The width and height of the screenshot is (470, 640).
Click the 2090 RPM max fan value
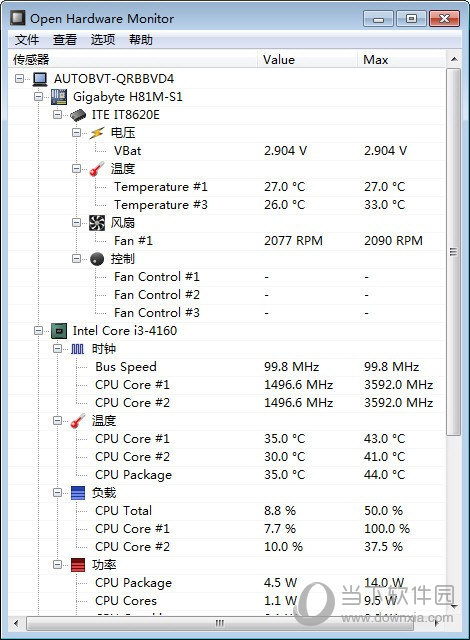[x=393, y=240]
